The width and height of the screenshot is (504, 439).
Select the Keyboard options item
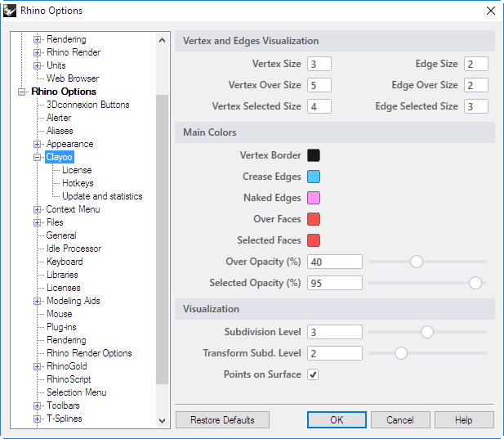click(65, 262)
